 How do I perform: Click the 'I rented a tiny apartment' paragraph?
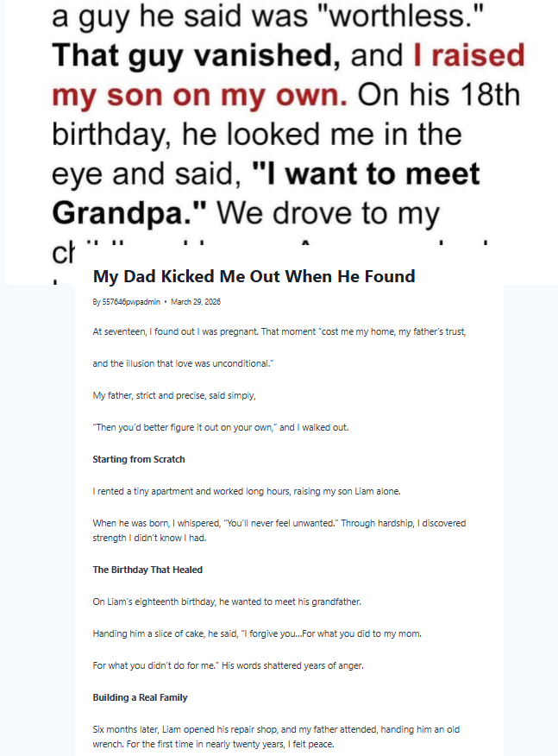coord(247,491)
